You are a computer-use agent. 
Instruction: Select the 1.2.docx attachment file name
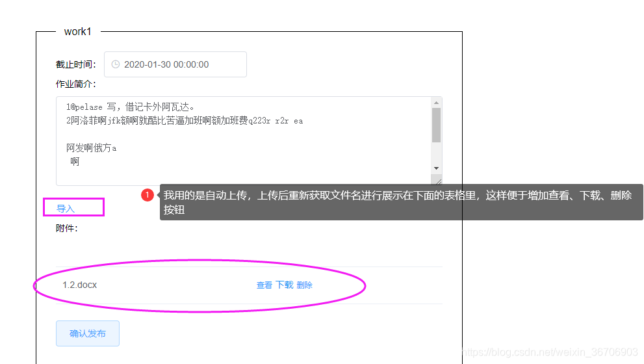(x=80, y=285)
